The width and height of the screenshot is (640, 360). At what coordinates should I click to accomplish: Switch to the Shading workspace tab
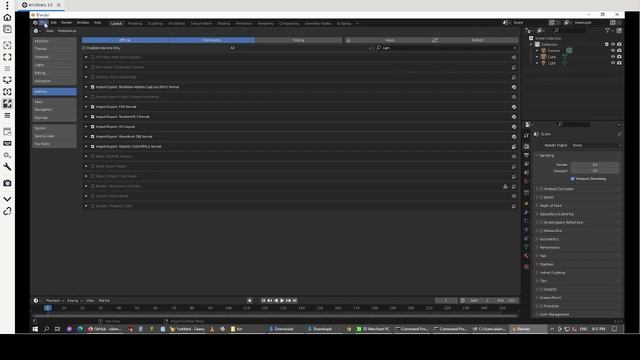point(223,24)
